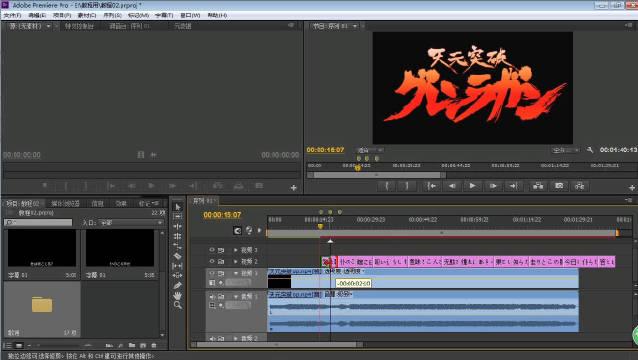
Task: Select the Track Select tool
Action: (178, 217)
